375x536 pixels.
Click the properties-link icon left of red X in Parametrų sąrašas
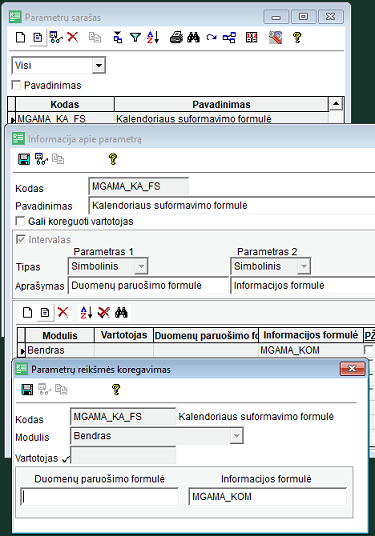56,37
